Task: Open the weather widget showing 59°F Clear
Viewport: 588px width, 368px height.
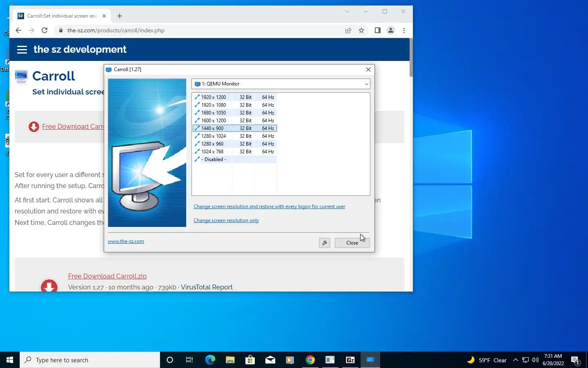Action: pos(487,360)
